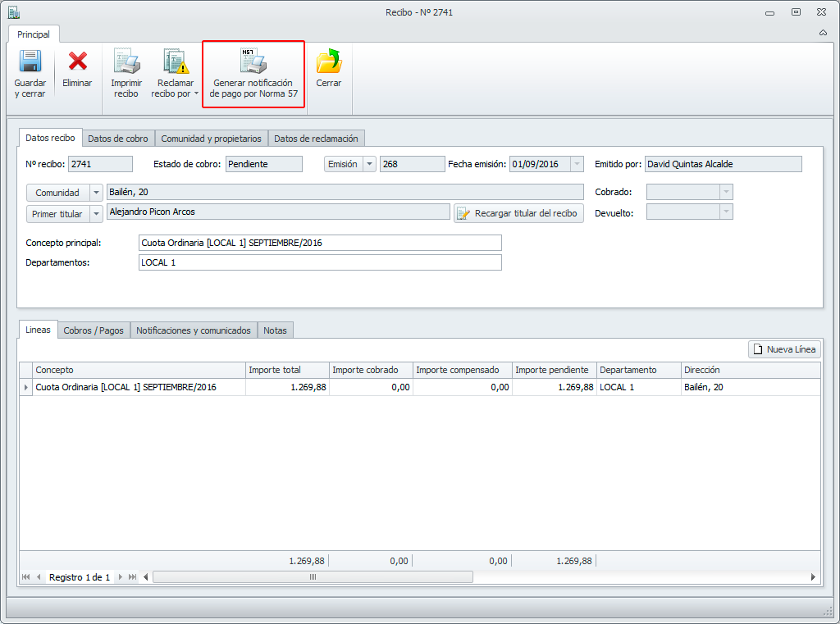This screenshot has height=624, width=840.
Task: Click the Comunidad button
Action: pos(57,193)
